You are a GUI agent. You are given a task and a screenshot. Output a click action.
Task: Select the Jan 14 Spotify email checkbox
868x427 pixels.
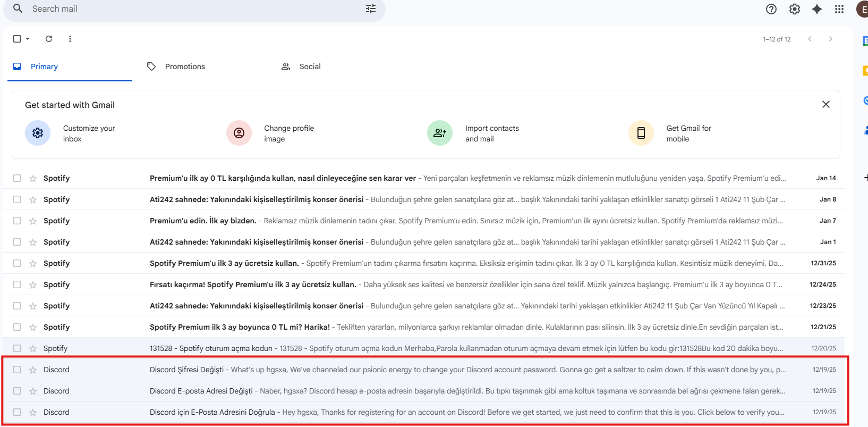click(17, 178)
